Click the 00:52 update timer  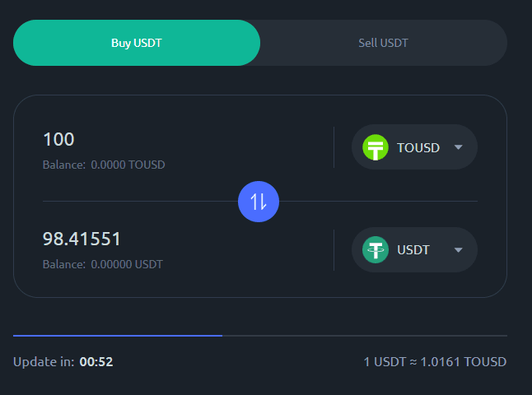coord(96,362)
